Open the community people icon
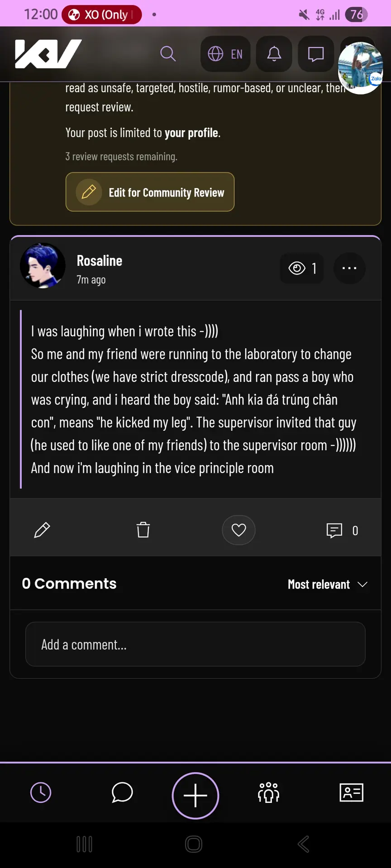The width and height of the screenshot is (391, 868). tap(269, 793)
